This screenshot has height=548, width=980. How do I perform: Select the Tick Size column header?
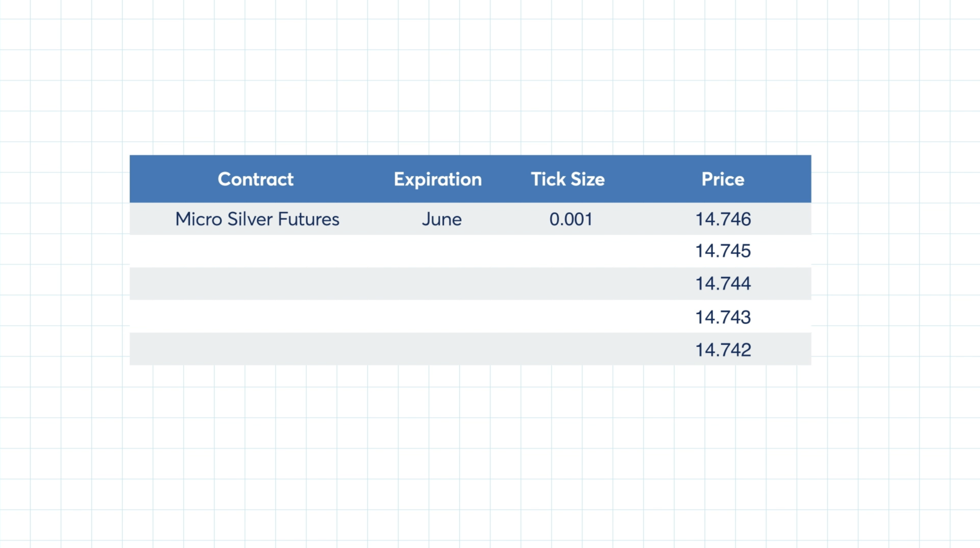pos(568,179)
